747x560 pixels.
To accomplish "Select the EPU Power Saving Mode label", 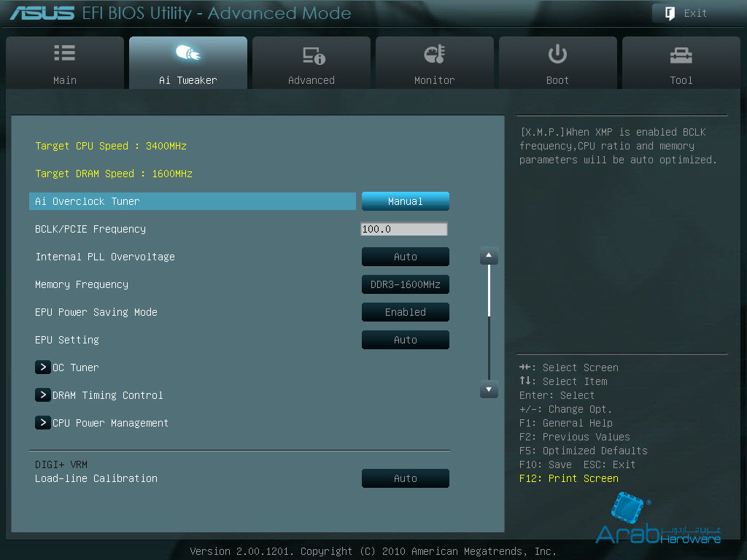I will pyautogui.click(x=96, y=312).
